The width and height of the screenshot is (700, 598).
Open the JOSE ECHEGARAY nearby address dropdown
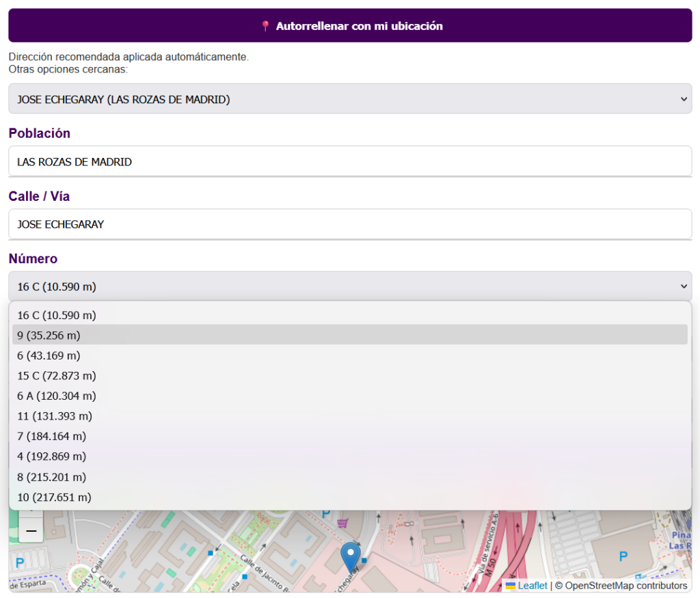pyautogui.click(x=350, y=98)
